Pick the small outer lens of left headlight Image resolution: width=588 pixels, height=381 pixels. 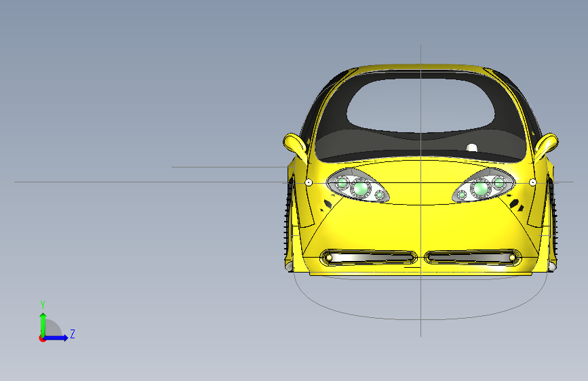342,182
